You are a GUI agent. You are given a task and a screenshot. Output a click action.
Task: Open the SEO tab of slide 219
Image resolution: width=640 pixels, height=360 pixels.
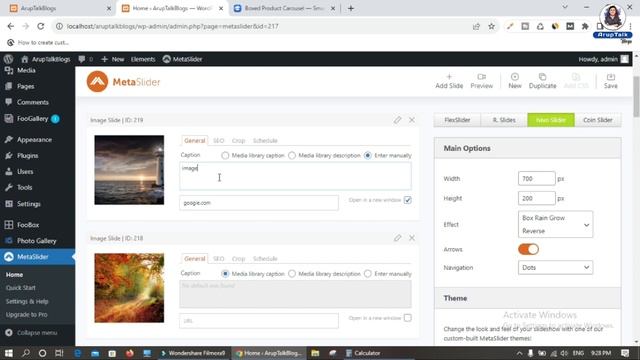point(218,140)
